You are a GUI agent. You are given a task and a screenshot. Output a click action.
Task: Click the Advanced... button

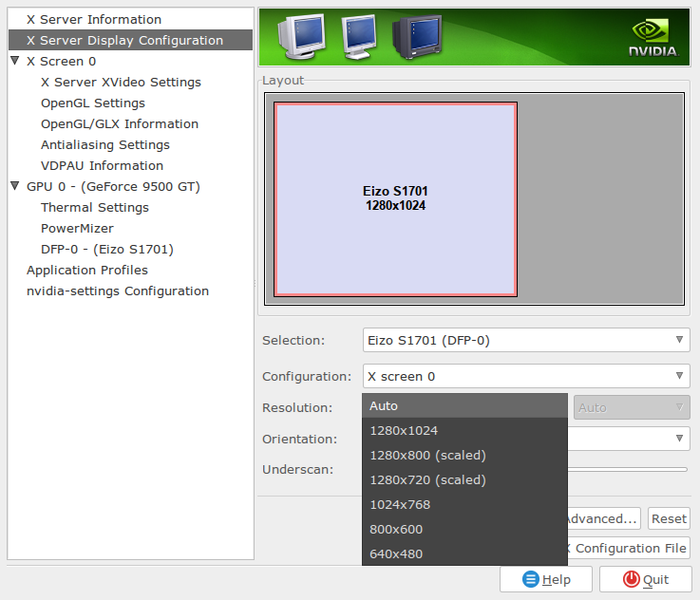(x=603, y=518)
